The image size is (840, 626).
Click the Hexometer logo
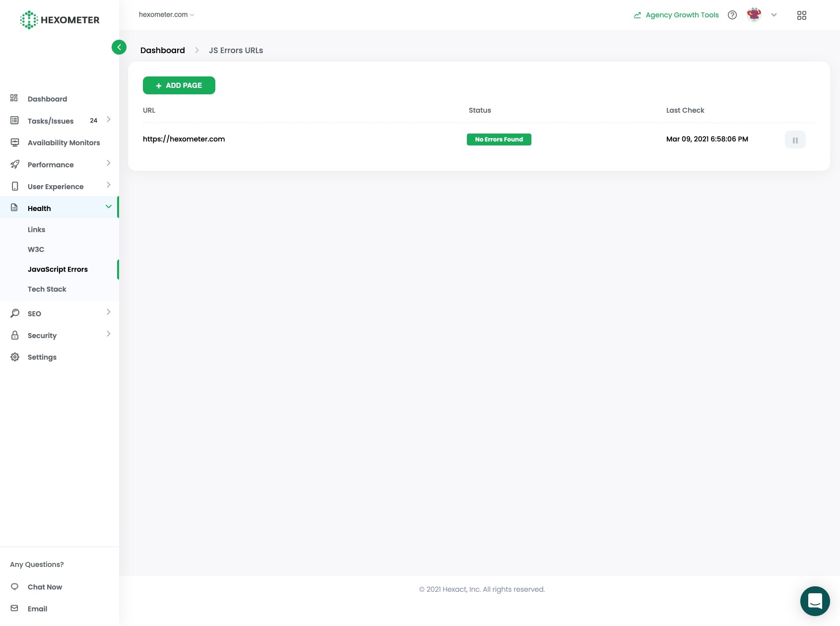coord(60,20)
